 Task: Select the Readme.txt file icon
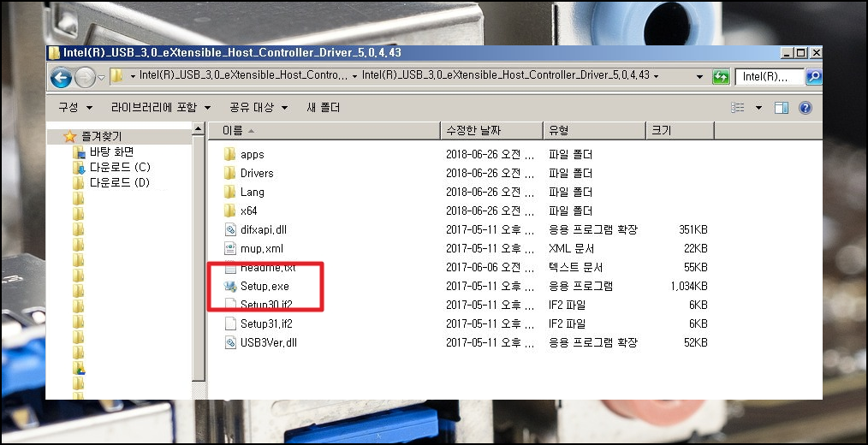tap(230, 268)
